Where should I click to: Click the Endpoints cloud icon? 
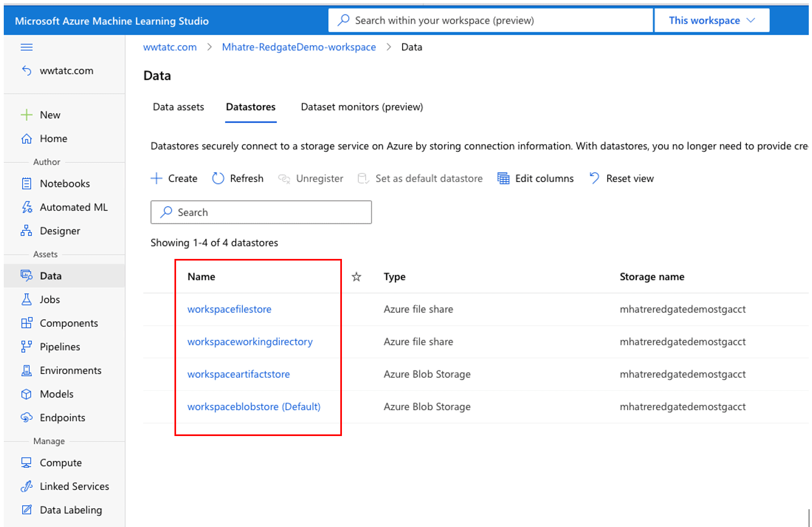pyautogui.click(x=26, y=418)
